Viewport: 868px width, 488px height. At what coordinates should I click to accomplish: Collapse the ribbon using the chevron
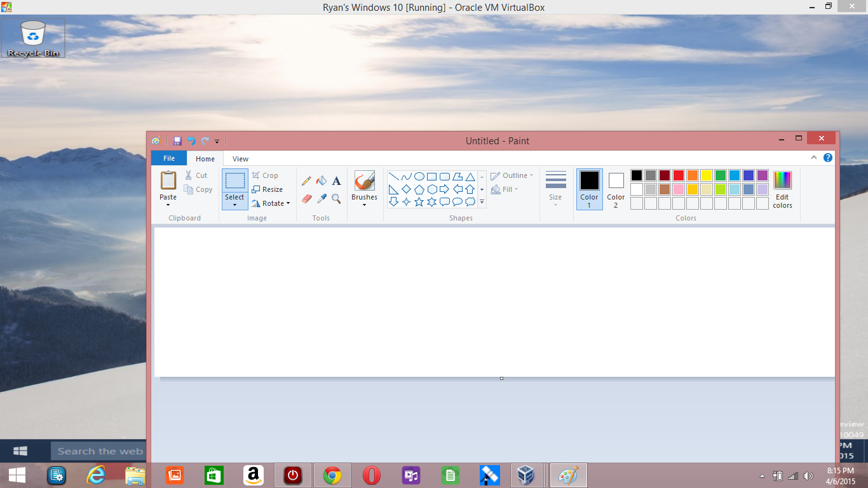(814, 158)
